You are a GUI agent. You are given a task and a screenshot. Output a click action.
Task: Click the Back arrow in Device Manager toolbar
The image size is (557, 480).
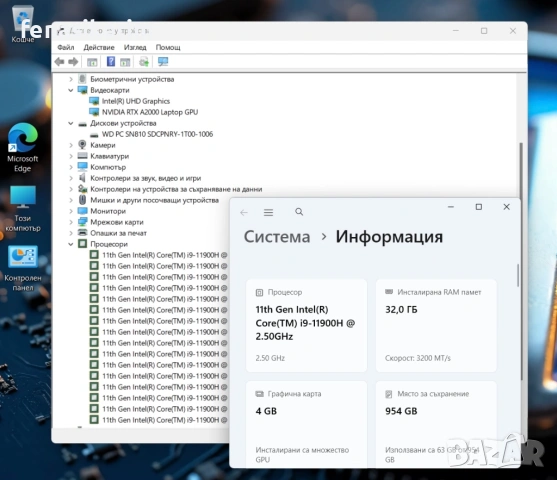click(59, 62)
